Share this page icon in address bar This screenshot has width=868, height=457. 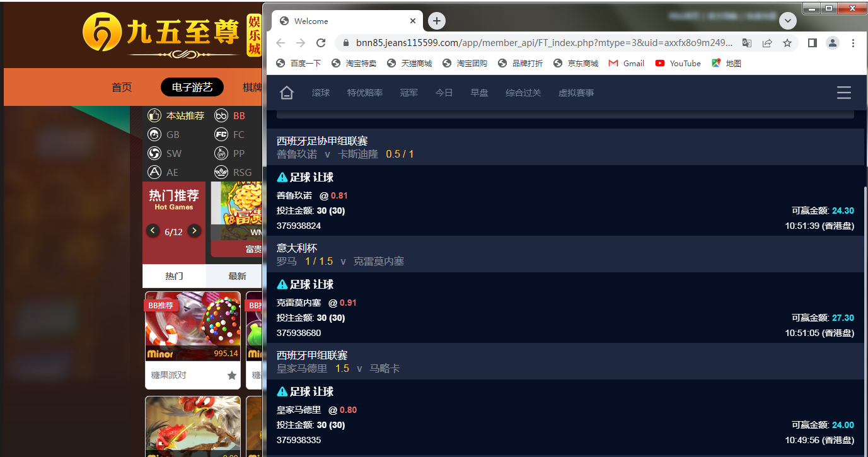point(767,43)
